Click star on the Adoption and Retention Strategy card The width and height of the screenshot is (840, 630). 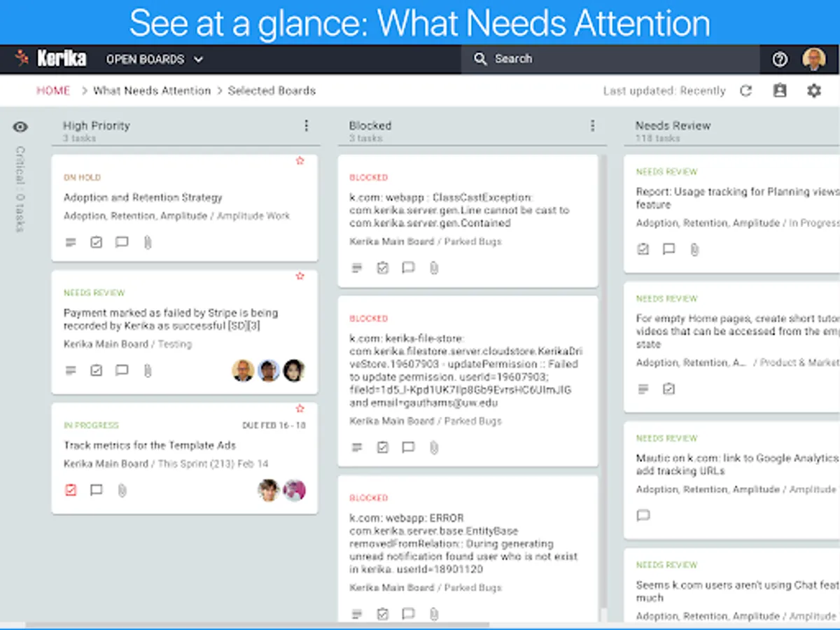pyautogui.click(x=300, y=161)
